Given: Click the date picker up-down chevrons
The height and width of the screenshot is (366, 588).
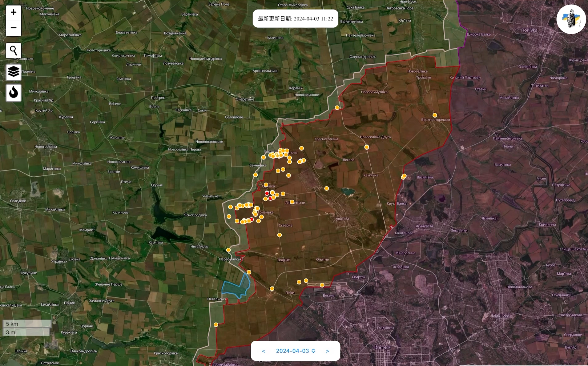Looking at the screenshot, I should tap(313, 351).
